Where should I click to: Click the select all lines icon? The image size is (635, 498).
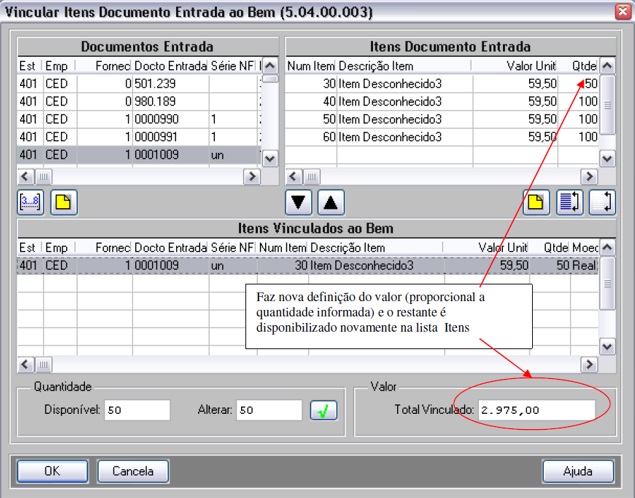coord(569,202)
